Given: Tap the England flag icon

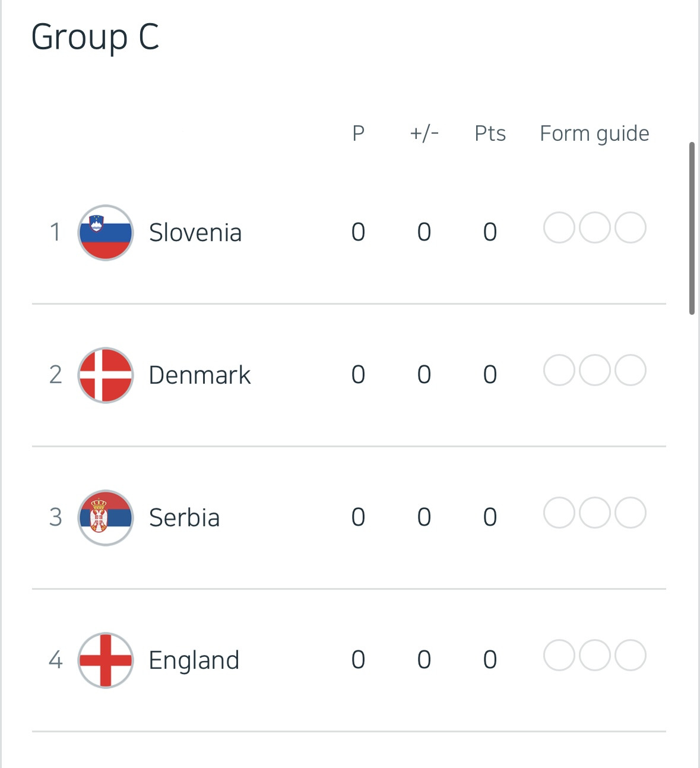Looking at the screenshot, I should 106,660.
